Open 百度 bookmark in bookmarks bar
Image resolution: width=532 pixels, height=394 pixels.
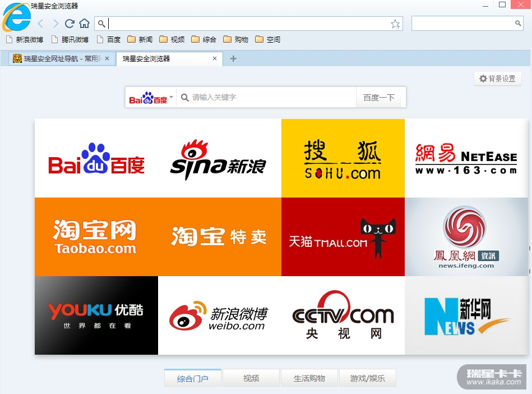tap(109, 39)
